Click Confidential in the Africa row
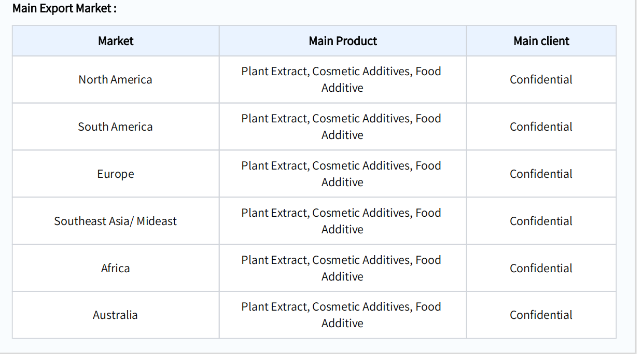This screenshot has width=642, height=364. [x=541, y=269]
